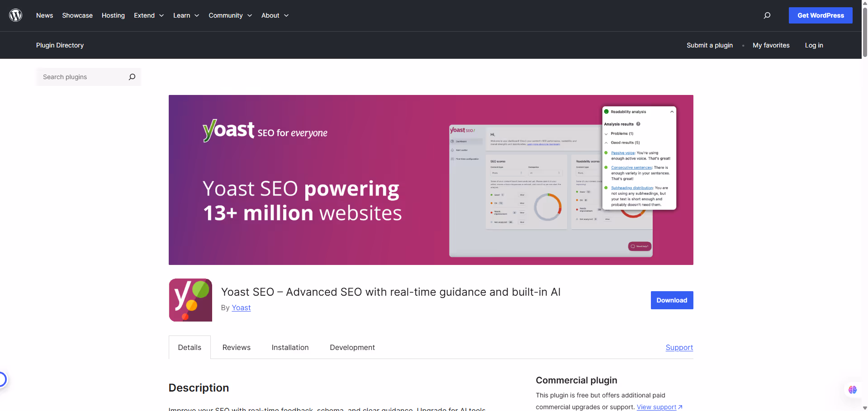
Task: Click the magnifier icon in the plugin search field
Action: 132,77
